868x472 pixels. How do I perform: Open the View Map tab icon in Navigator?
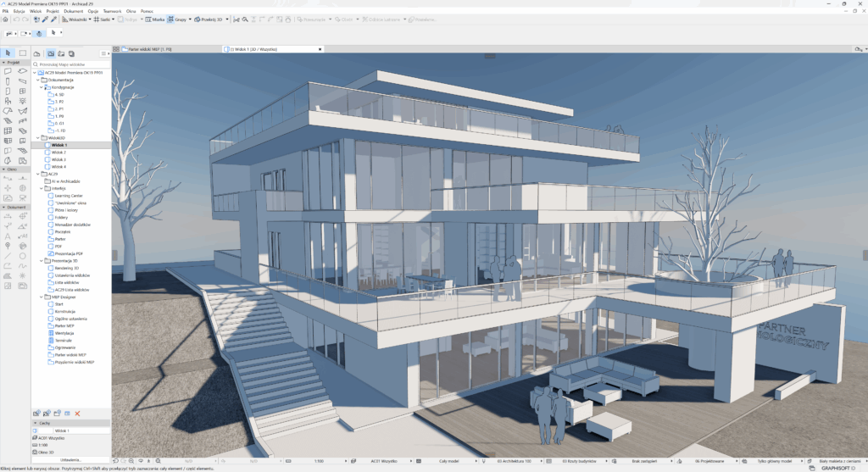coord(51,53)
